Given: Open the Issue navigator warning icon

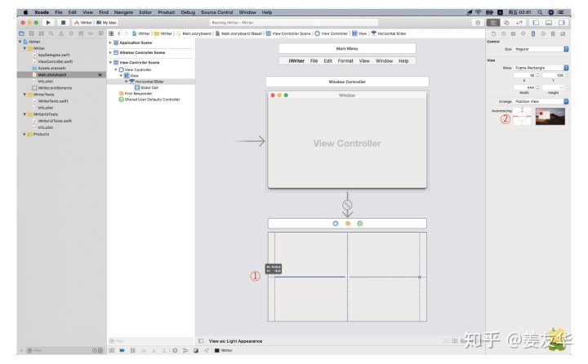Looking at the screenshot, I should pyautogui.click(x=61, y=33).
